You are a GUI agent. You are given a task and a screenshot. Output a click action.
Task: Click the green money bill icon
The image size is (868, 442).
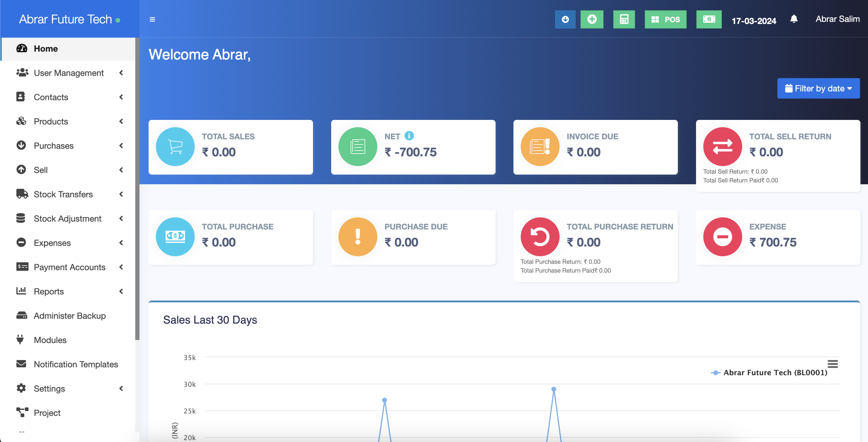click(708, 19)
